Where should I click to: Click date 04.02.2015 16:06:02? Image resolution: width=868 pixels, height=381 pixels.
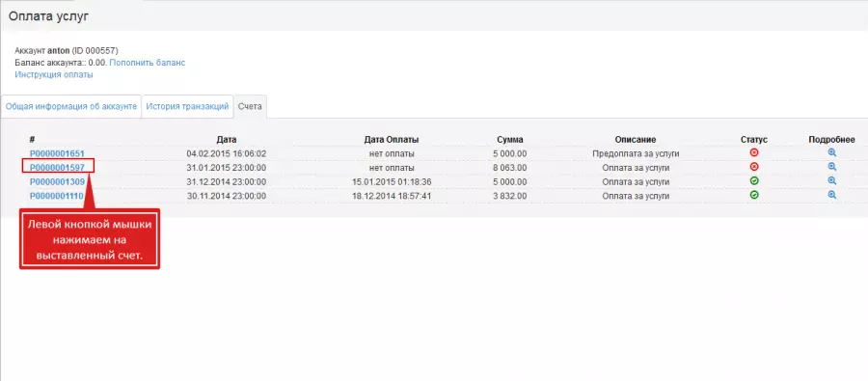point(227,153)
